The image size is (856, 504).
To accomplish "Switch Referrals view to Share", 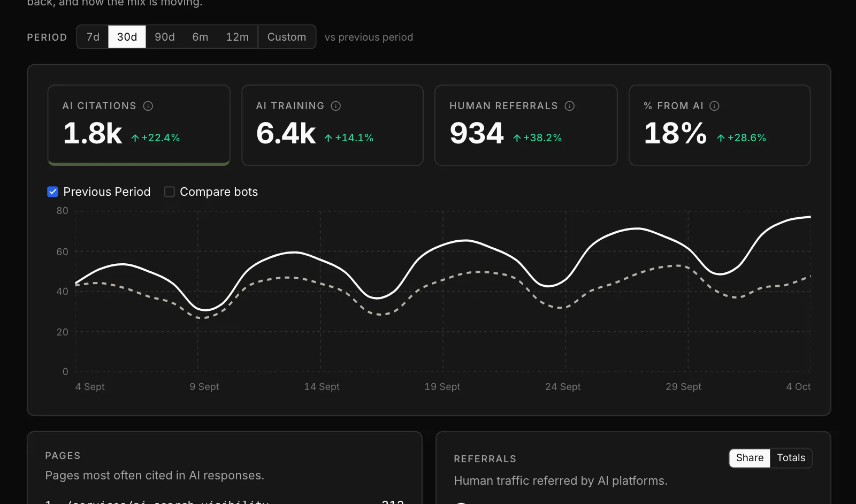I will point(750,458).
